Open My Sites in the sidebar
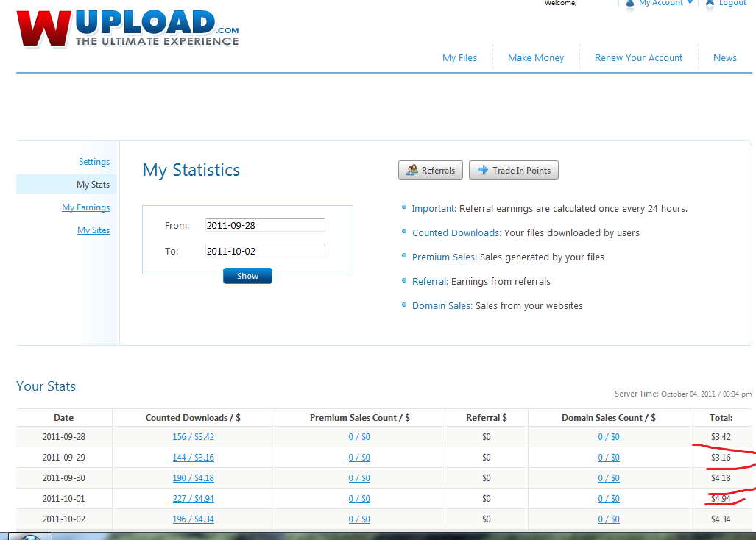Image resolution: width=756 pixels, height=540 pixels. click(x=93, y=230)
